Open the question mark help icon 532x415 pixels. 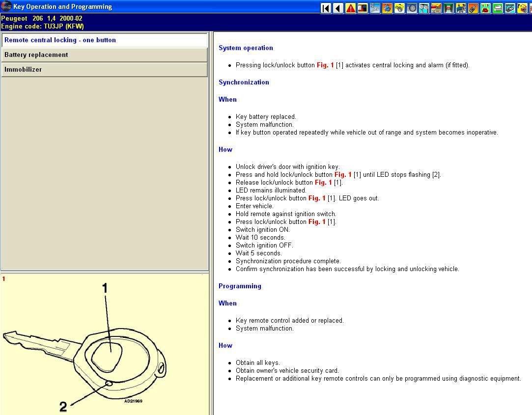522,8
